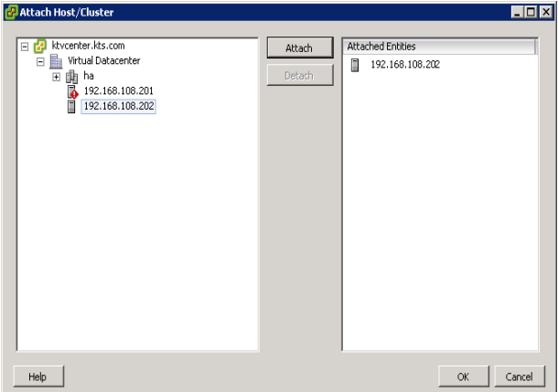Image resolution: width=558 pixels, height=392 pixels.
Task: Click the host icon beside 192.168.108.202 in the tree
Action: click(71, 106)
